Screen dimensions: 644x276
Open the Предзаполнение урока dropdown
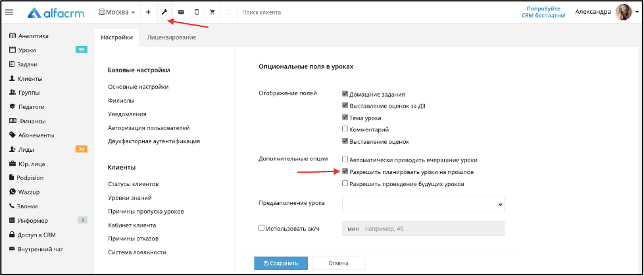click(423, 204)
